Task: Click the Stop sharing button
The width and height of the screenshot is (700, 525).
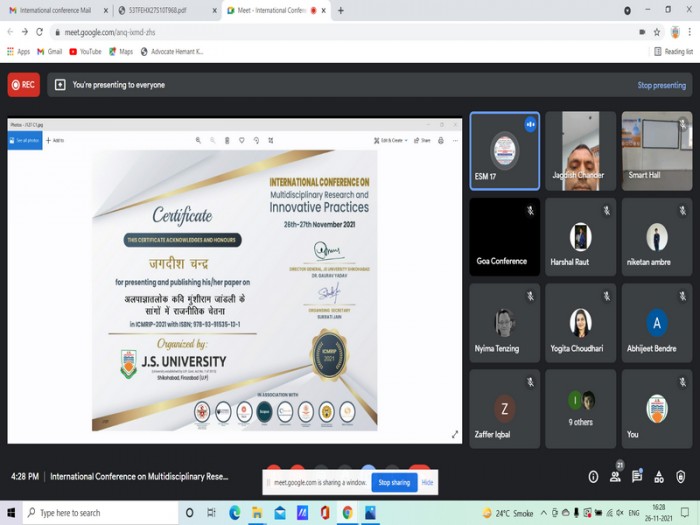Action: click(x=394, y=483)
